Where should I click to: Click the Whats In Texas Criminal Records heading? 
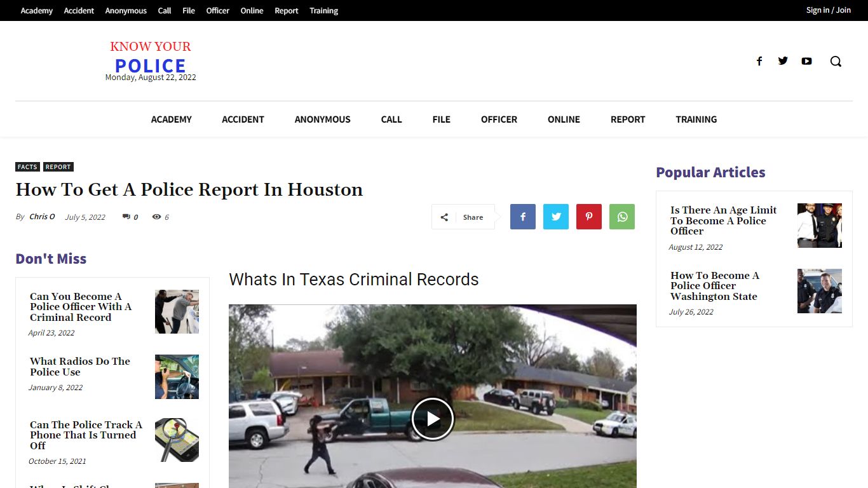354,280
